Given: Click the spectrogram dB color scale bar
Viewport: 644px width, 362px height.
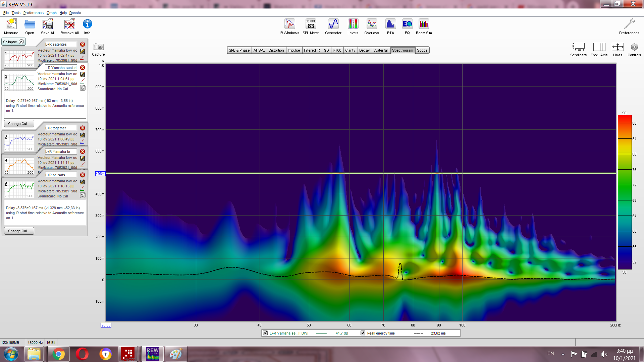Looking at the screenshot, I should [x=625, y=192].
